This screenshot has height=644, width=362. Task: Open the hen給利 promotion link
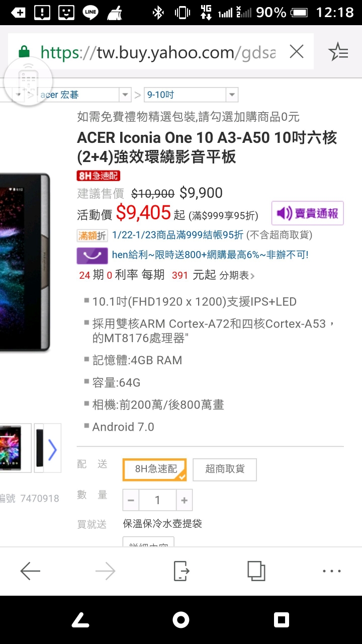point(210,255)
